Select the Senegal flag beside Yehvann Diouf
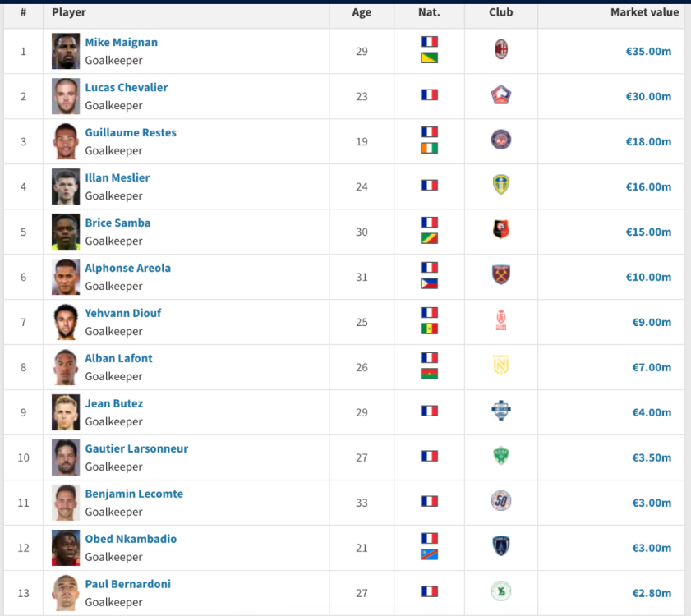The image size is (691, 616). [x=429, y=329]
